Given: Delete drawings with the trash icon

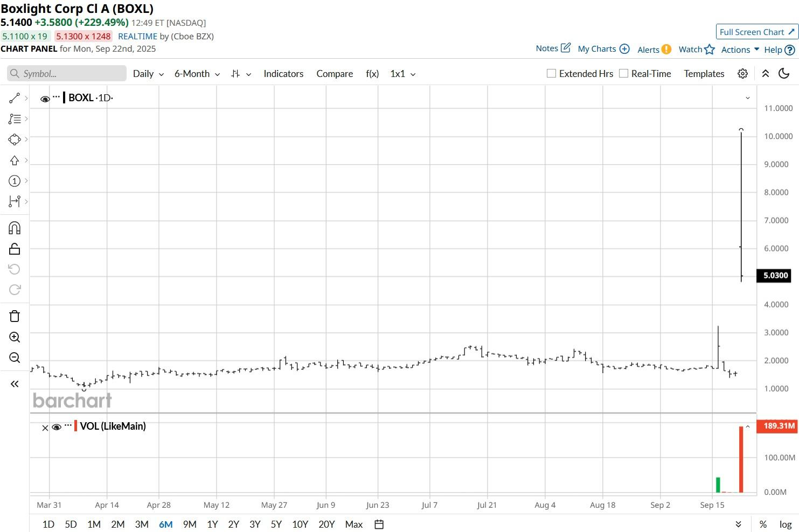Looking at the screenshot, I should pos(15,316).
